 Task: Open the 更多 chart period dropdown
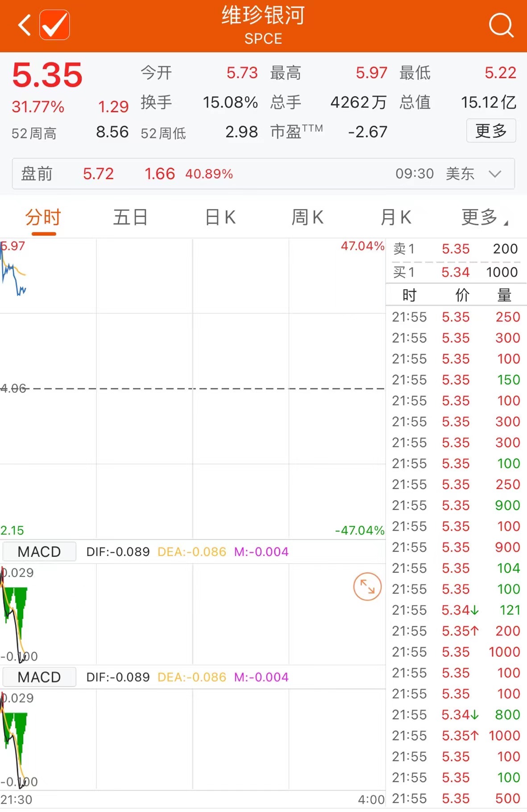[484, 218]
